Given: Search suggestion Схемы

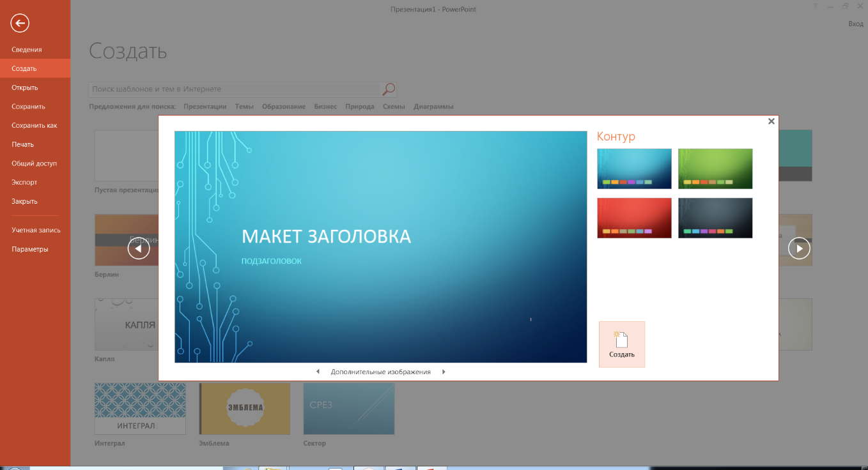Looking at the screenshot, I should pos(394,107).
